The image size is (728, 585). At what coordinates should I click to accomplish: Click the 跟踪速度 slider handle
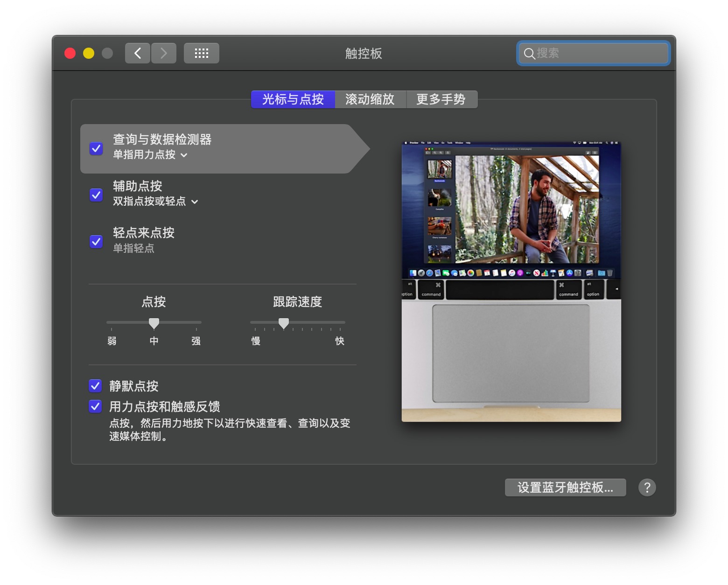(x=284, y=323)
